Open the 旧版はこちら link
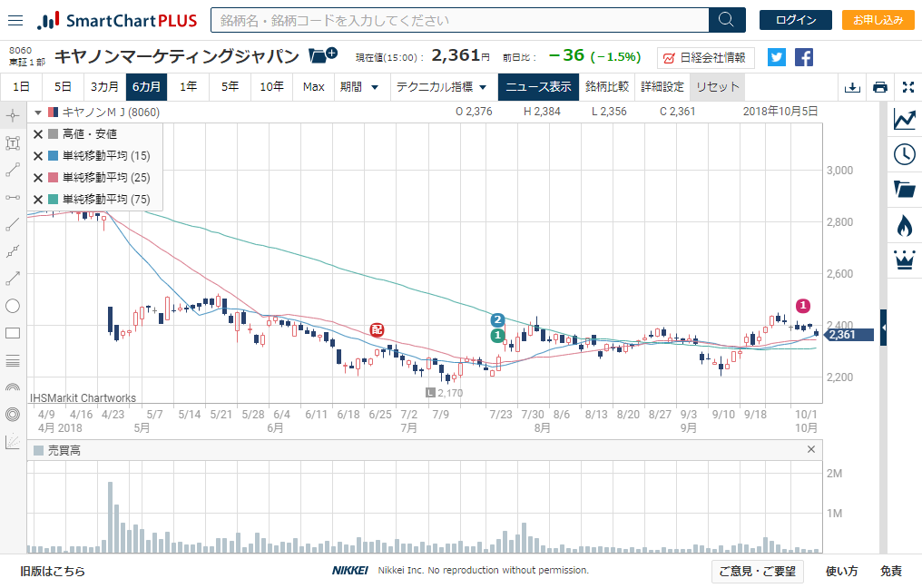Viewport: 922px width, 588px height. click(53, 571)
